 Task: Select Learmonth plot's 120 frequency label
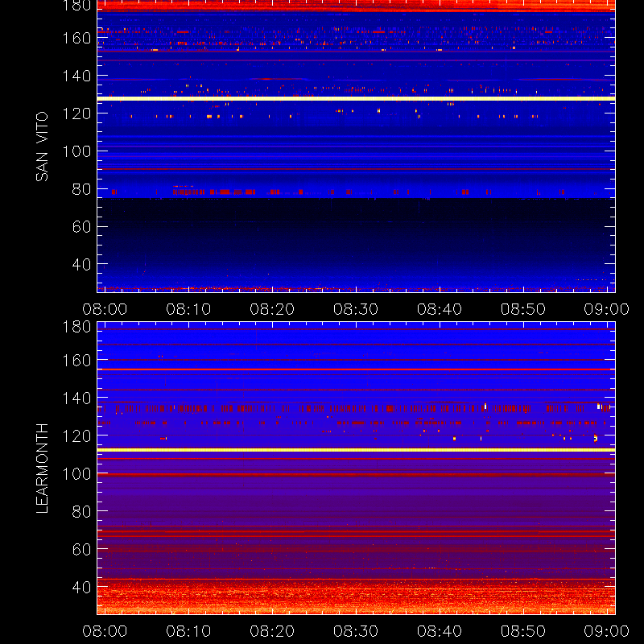click(76, 436)
